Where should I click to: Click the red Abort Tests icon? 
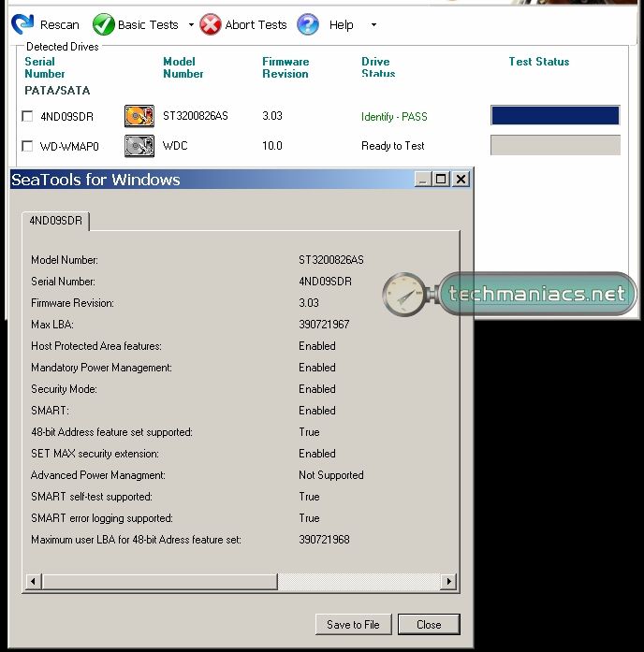pos(211,24)
